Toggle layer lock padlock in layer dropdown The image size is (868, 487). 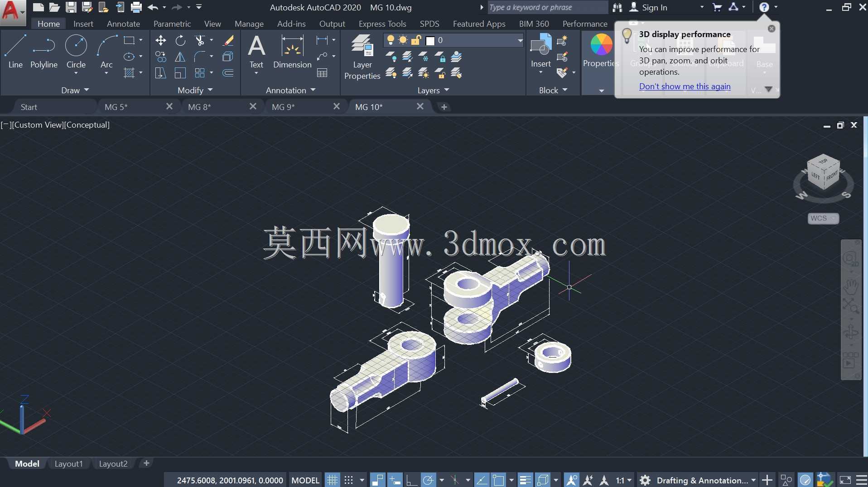(416, 40)
